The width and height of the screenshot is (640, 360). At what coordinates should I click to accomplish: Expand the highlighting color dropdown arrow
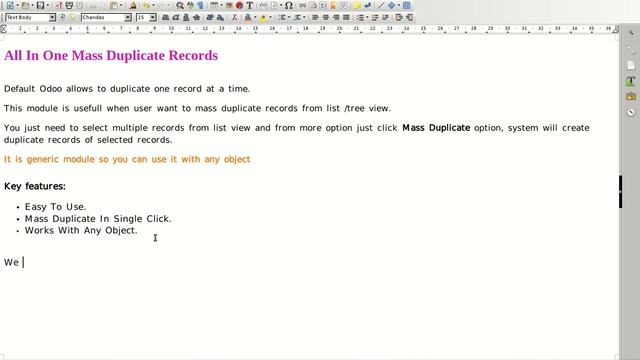pos(270,18)
